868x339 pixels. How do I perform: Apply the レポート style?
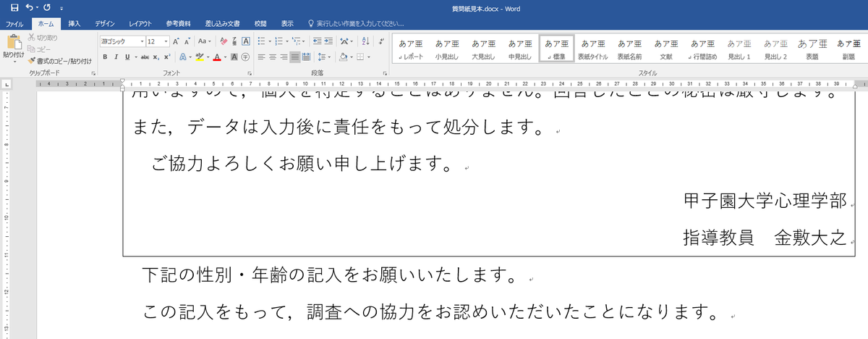point(410,48)
